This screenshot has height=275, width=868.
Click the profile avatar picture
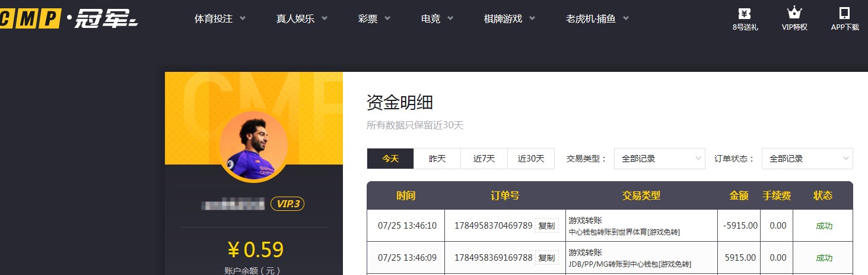point(254,146)
